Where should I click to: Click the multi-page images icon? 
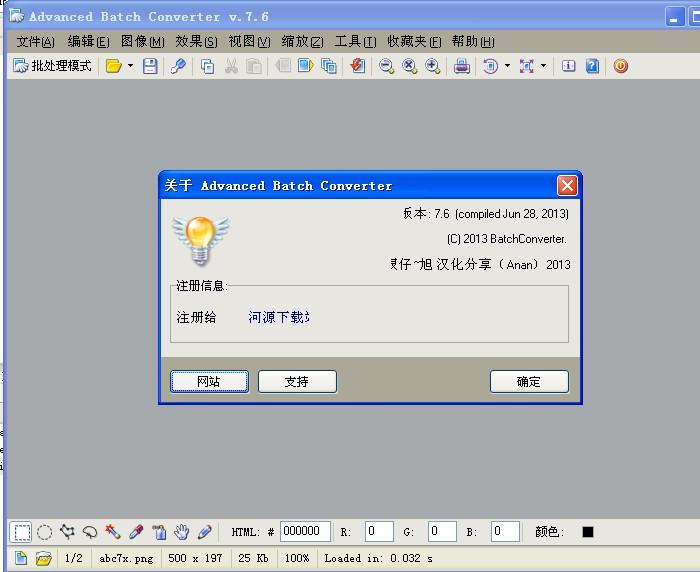[x=329, y=66]
